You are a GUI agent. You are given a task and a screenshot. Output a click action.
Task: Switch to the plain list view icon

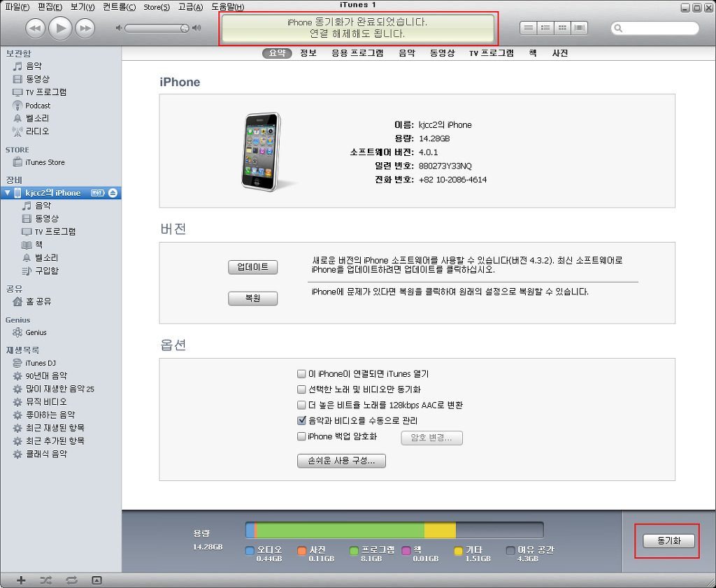coord(529,28)
